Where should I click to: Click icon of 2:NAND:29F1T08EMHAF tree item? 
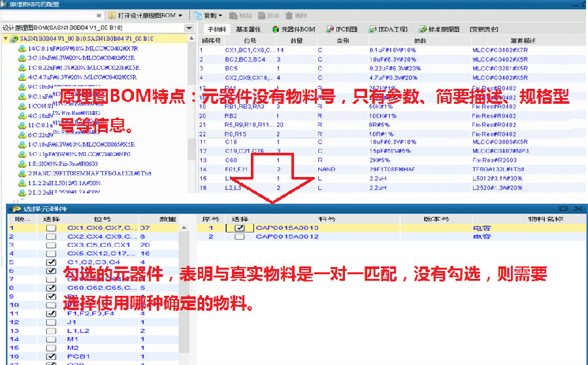coord(22,174)
